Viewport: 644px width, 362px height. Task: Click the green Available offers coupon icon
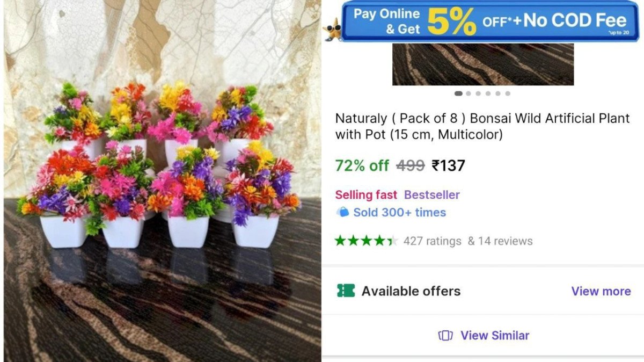click(x=347, y=291)
